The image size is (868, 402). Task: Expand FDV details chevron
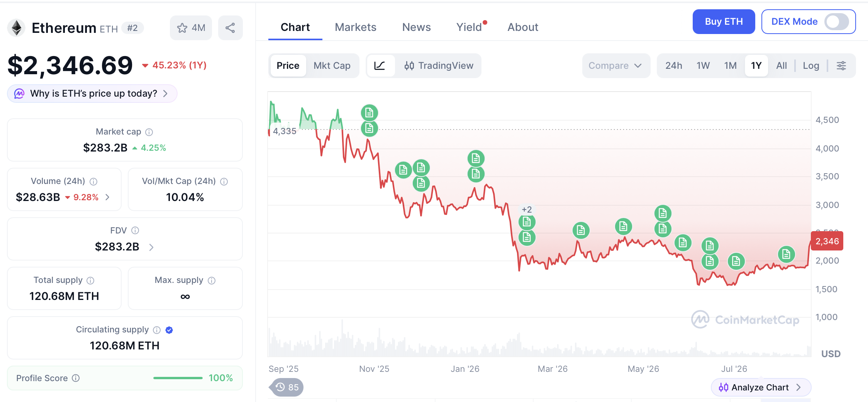pos(151,247)
